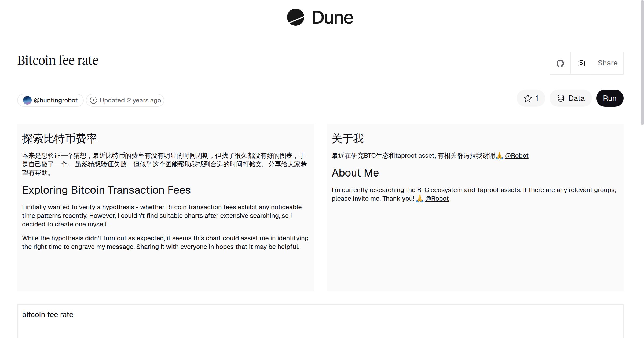Click the clock icon next to Updated

[x=93, y=100]
